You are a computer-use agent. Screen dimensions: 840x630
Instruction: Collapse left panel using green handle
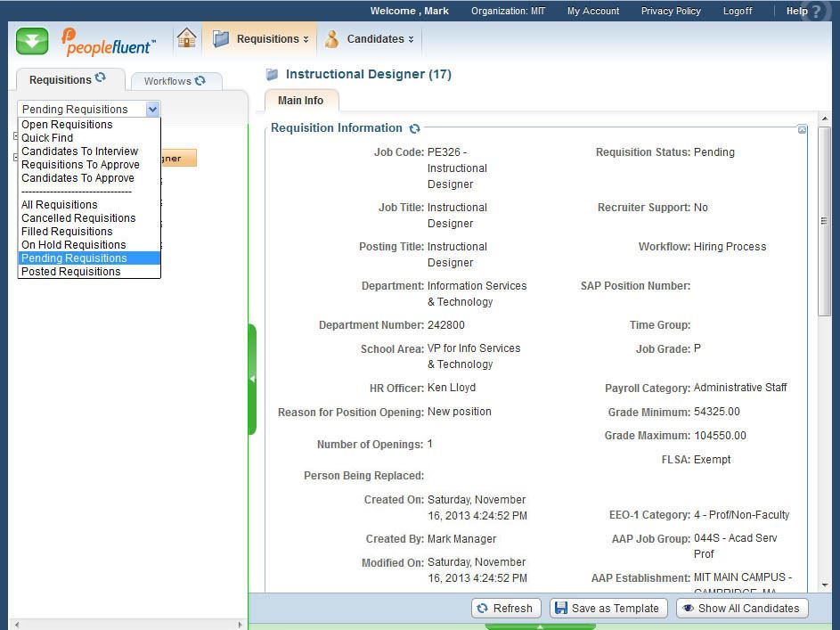tap(252, 379)
